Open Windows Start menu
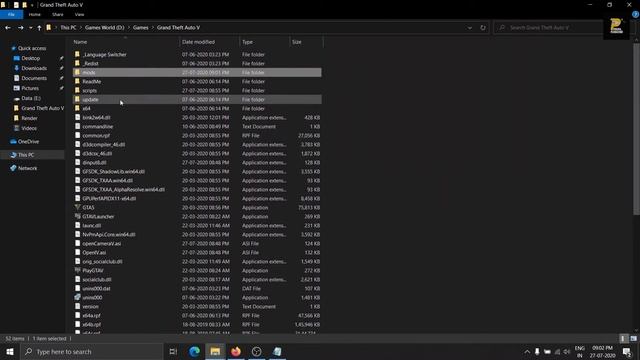Screen dimensions: 640x360 tap(10, 351)
